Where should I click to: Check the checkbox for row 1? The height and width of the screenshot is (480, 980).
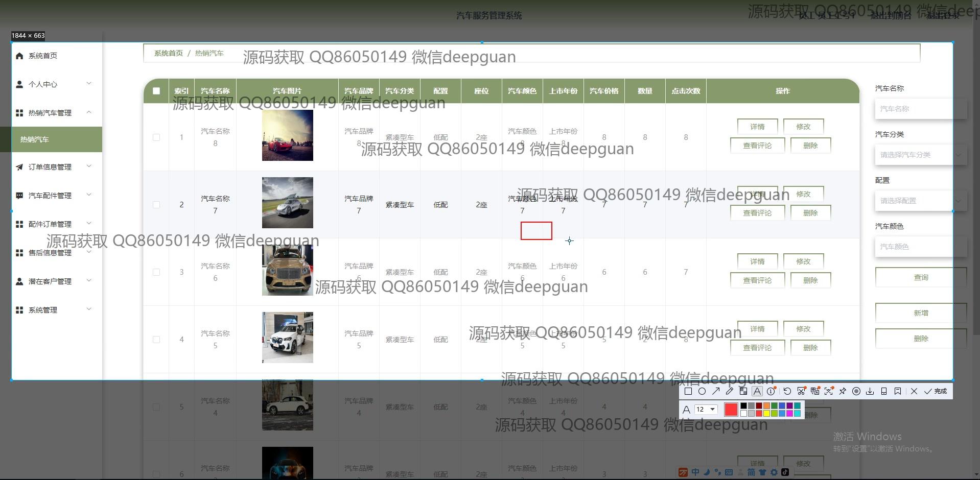click(x=156, y=137)
